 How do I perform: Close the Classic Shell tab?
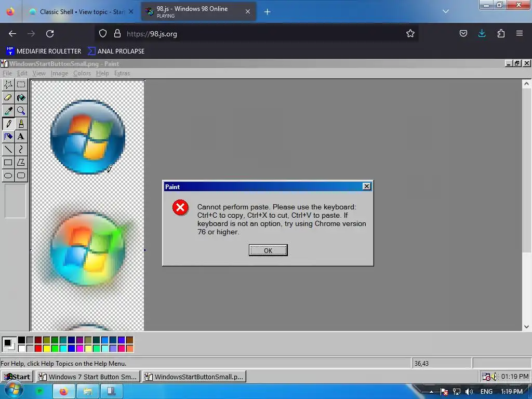tap(131, 11)
